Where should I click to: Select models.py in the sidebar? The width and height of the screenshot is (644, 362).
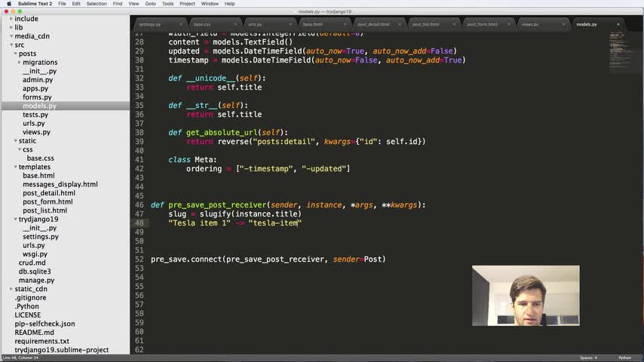point(39,106)
